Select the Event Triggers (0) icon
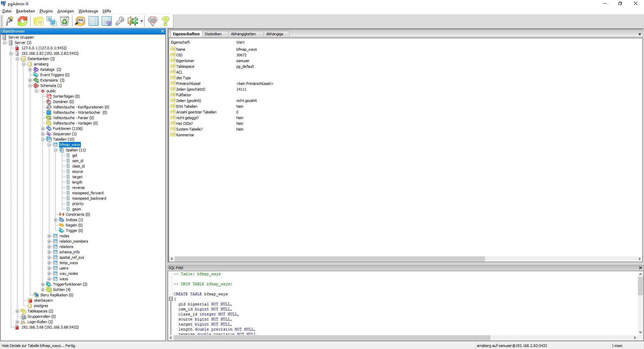 click(x=36, y=75)
